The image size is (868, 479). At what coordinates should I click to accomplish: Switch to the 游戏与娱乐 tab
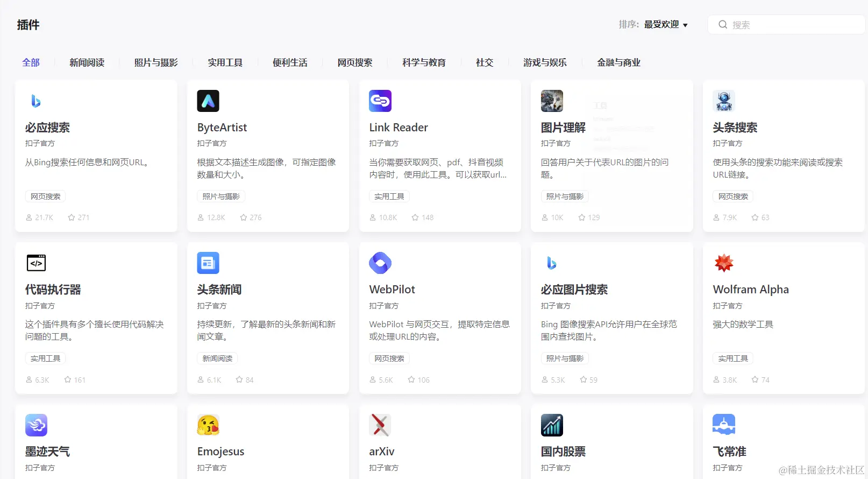[x=545, y=62]
